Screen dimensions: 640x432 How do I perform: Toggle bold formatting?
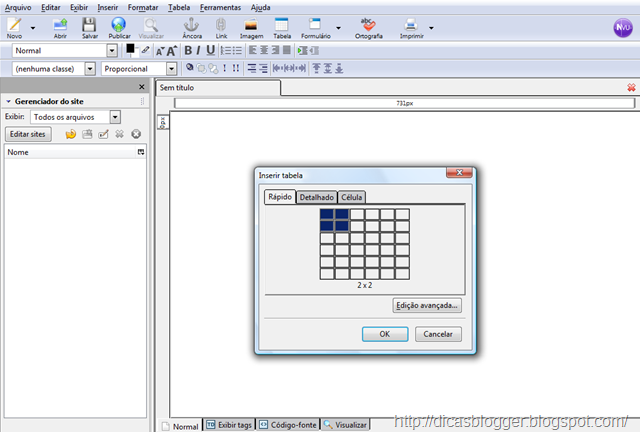click(x=188, y=50)
